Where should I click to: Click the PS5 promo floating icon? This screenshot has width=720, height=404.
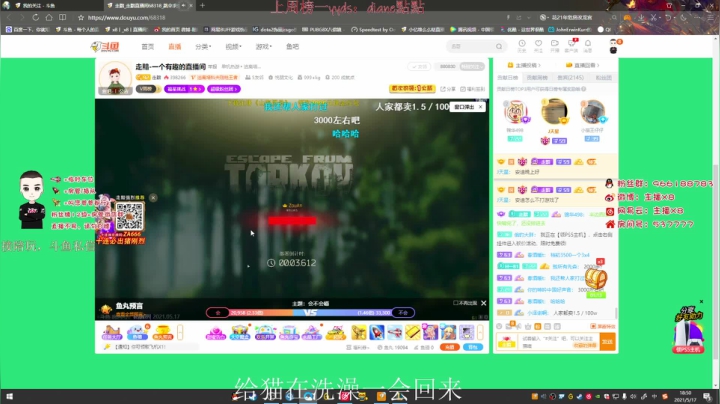pyautogui.click(x=688, y=332)
